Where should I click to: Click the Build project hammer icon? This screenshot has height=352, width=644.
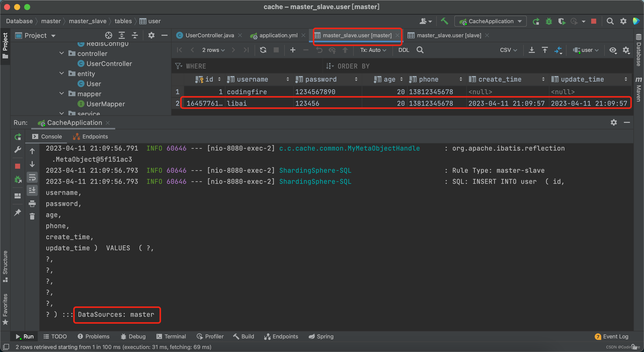[x=445, y=21]
